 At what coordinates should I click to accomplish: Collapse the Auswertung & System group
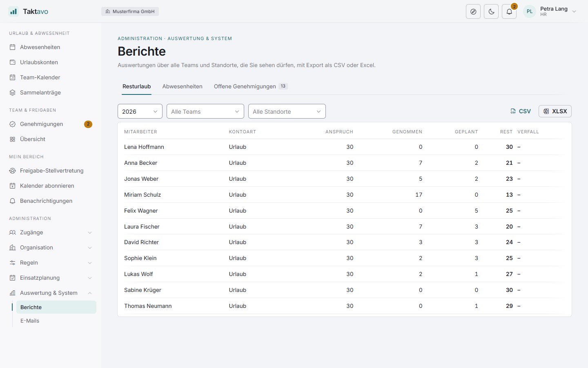(51, 293)
